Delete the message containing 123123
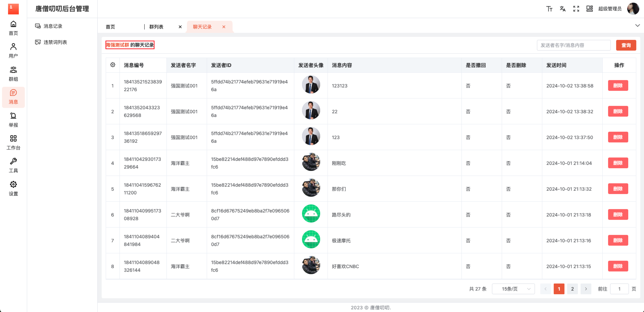Image resolution: width=644 pixels, height=312 pixels. click(x=617, y=85)
